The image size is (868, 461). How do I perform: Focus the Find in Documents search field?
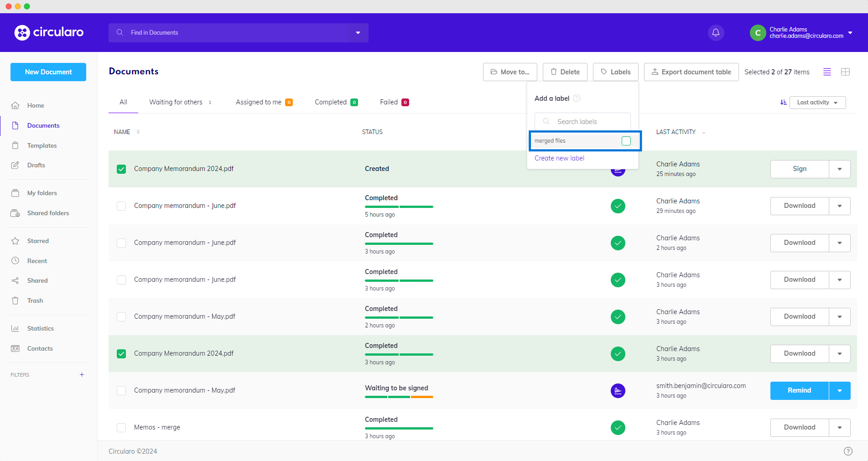click(x=229, y=33)
